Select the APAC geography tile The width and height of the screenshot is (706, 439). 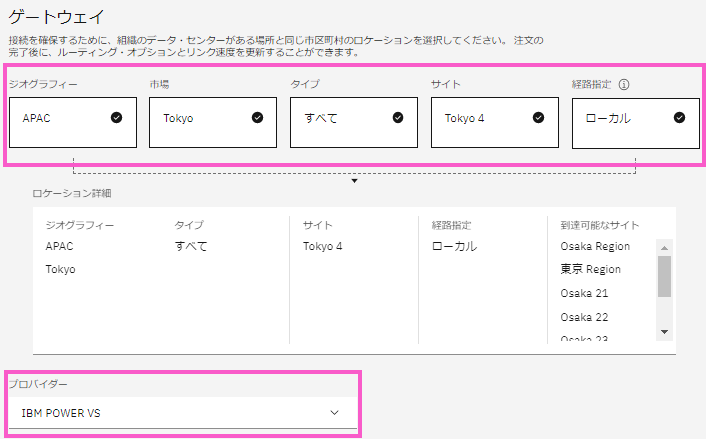[72, 122]
